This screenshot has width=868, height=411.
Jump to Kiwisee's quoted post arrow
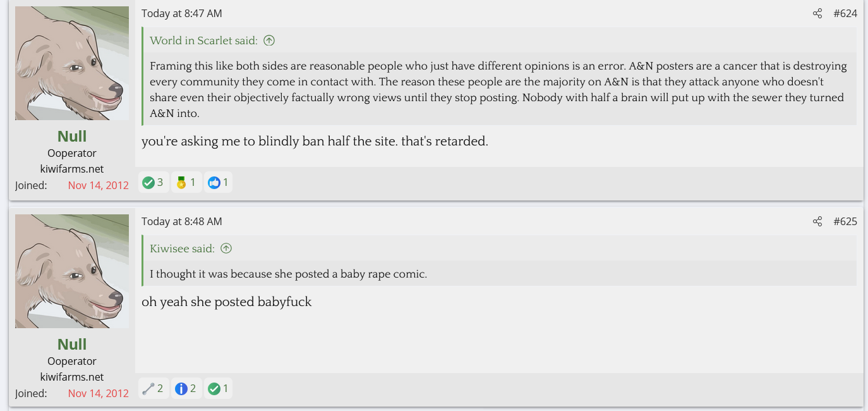[226, 248]
